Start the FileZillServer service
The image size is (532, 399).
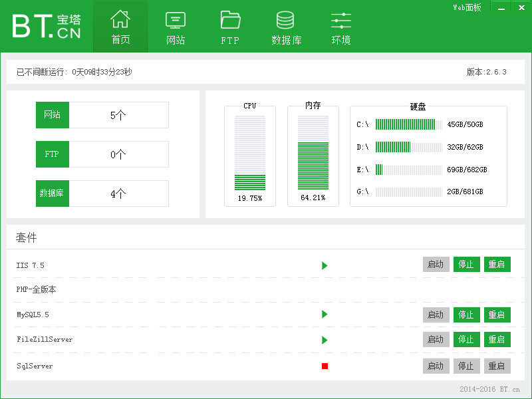pyautogui.click(x=436, y=339)
